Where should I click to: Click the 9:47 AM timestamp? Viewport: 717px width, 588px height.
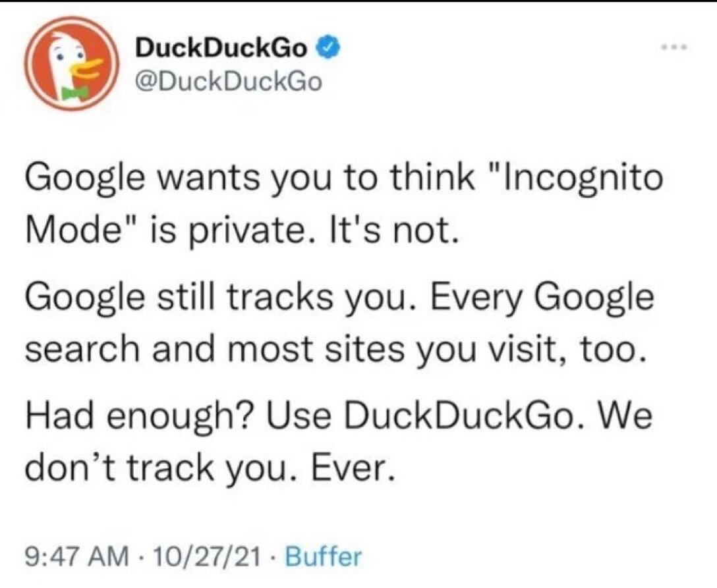point(77,558)
